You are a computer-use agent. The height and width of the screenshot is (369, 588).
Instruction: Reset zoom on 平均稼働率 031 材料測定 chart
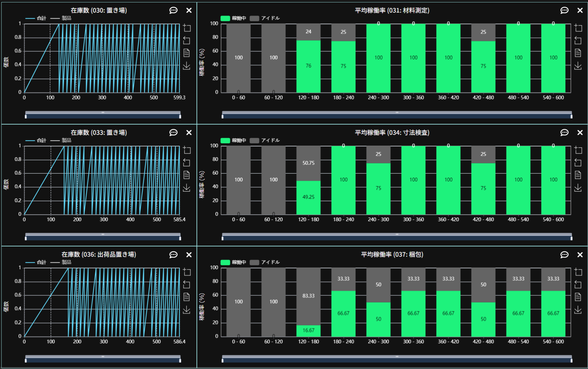coord(578,41)
